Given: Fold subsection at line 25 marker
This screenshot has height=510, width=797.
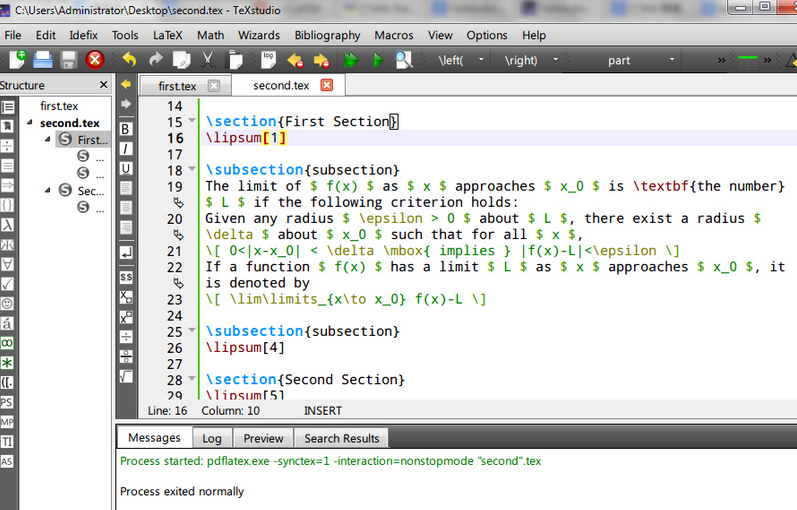Looking at the screenshot, I should pos(192,330).
